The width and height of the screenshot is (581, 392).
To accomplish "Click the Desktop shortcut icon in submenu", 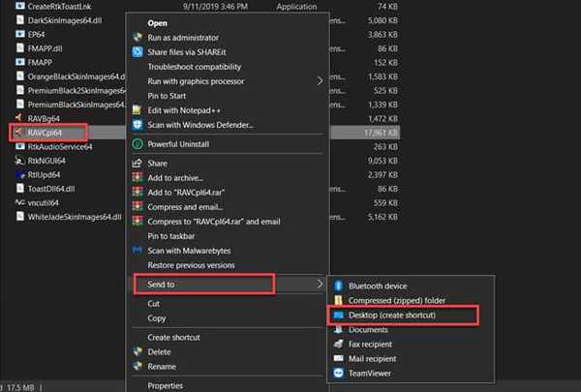I will [x=338, y=315].
